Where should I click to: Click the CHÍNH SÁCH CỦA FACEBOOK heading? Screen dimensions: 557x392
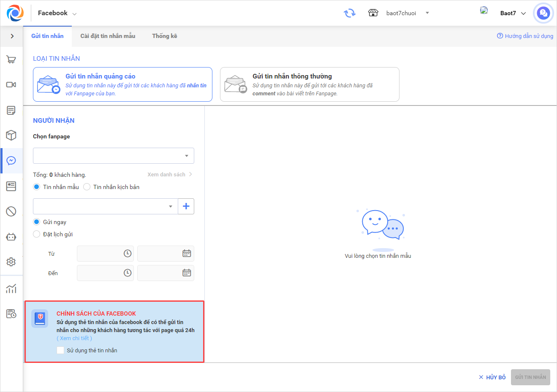(x=96, y=314)
